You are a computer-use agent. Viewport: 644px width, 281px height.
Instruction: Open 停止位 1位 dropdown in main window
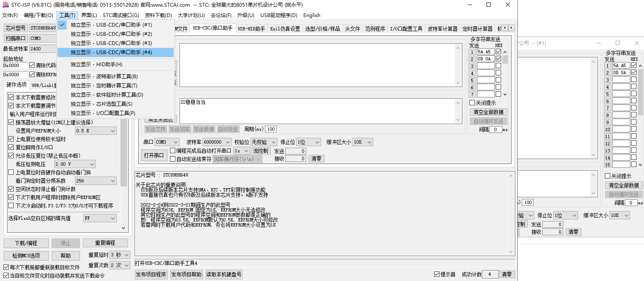pos(309,142)
